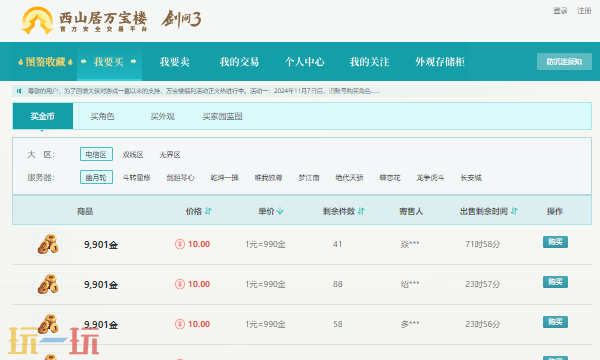The height and width of the screenshot is (360, 600).
Task: Sort by 单价 using its down arrow
Action: 280,211
